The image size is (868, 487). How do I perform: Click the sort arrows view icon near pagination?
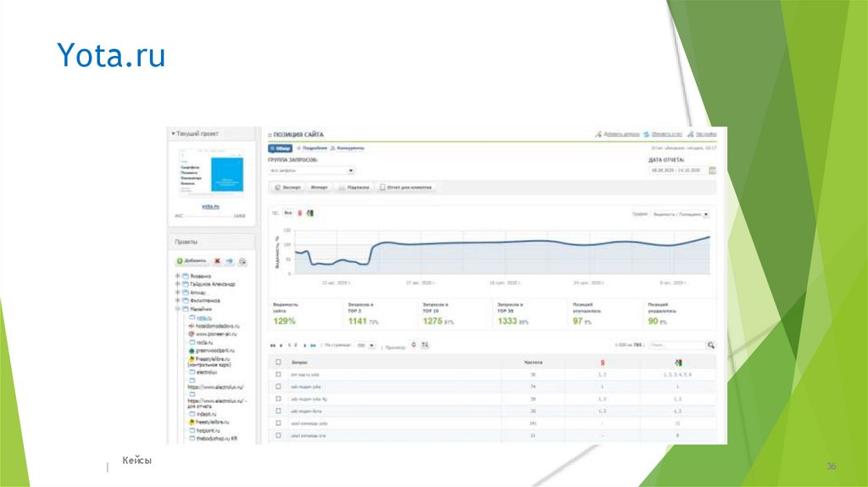coord(426,345)
